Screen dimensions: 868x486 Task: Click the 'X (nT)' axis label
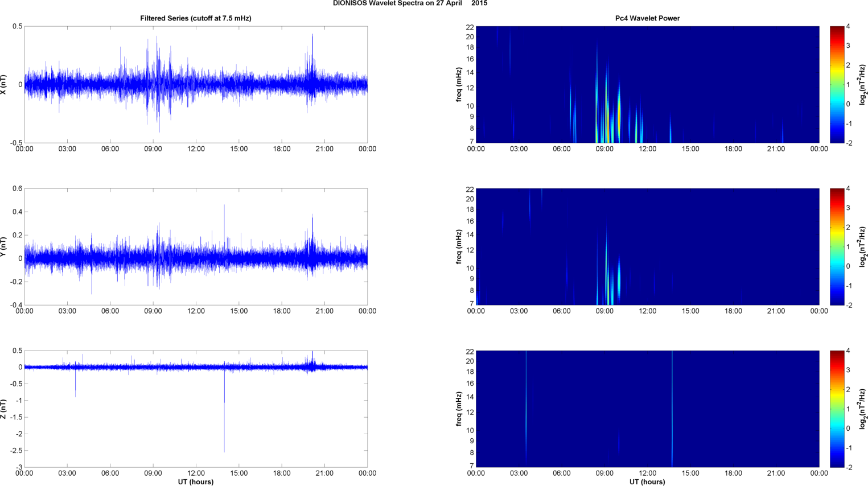tap(3, 85)
